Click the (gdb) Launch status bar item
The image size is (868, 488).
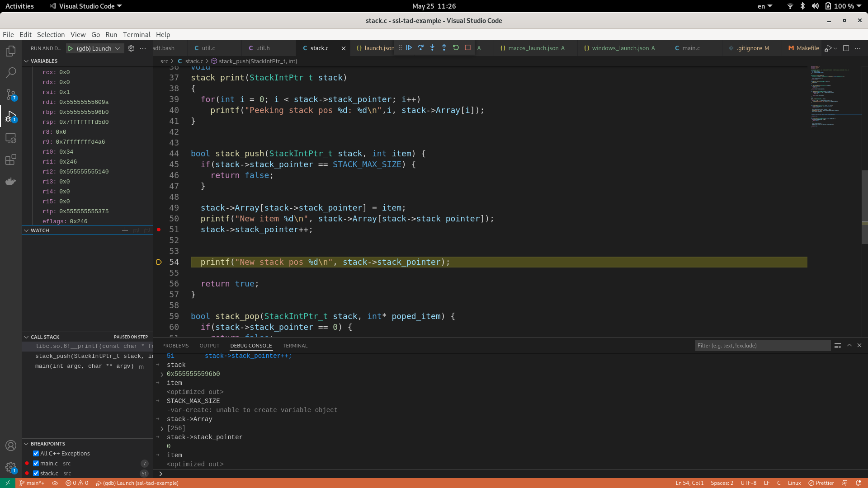click(137, 483)
